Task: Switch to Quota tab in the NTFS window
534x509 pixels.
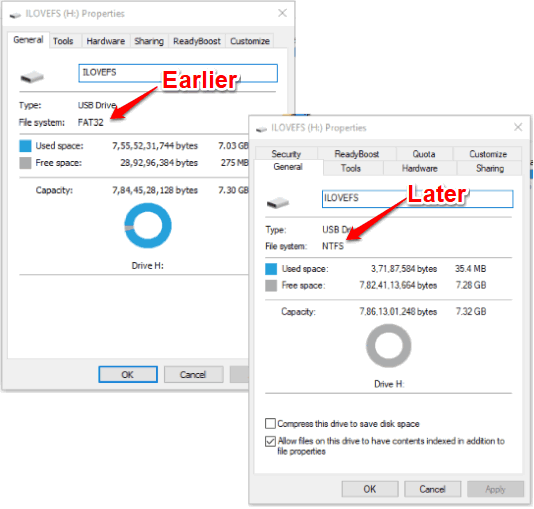Action: point(424,154)
